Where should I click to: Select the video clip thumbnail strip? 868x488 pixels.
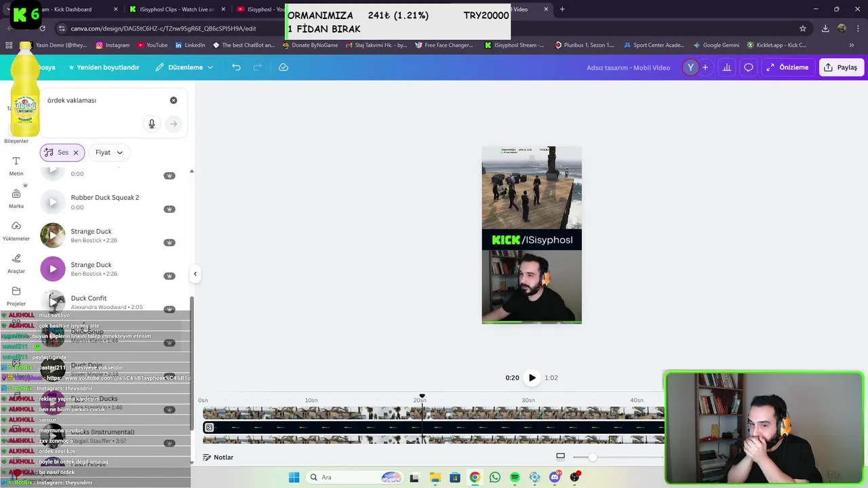pyautogui.click(x=434, y=413)
